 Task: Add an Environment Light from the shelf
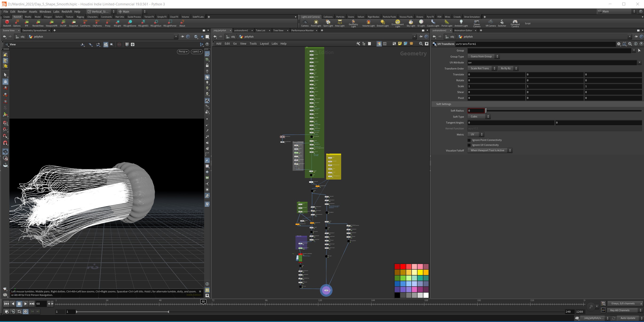(398, 23)
